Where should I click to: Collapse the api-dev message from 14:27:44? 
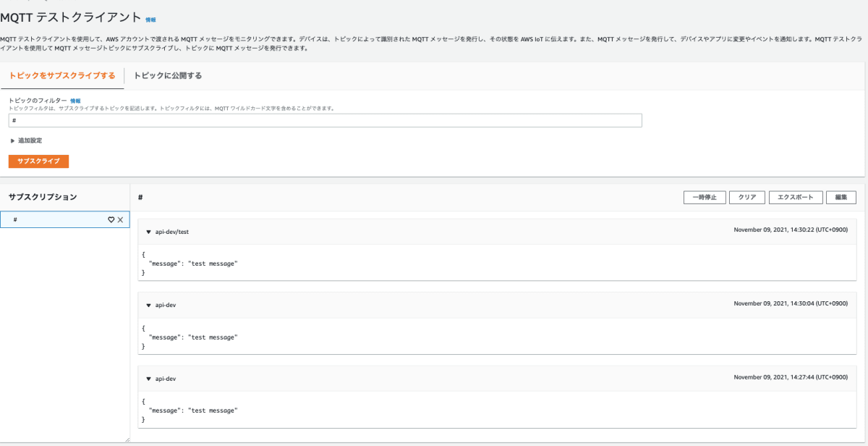tap(148, 378)
